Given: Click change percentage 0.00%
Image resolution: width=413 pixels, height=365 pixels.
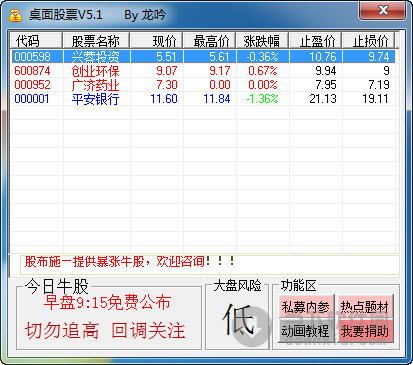Looking at the screenshot, I should coord(263,85).
